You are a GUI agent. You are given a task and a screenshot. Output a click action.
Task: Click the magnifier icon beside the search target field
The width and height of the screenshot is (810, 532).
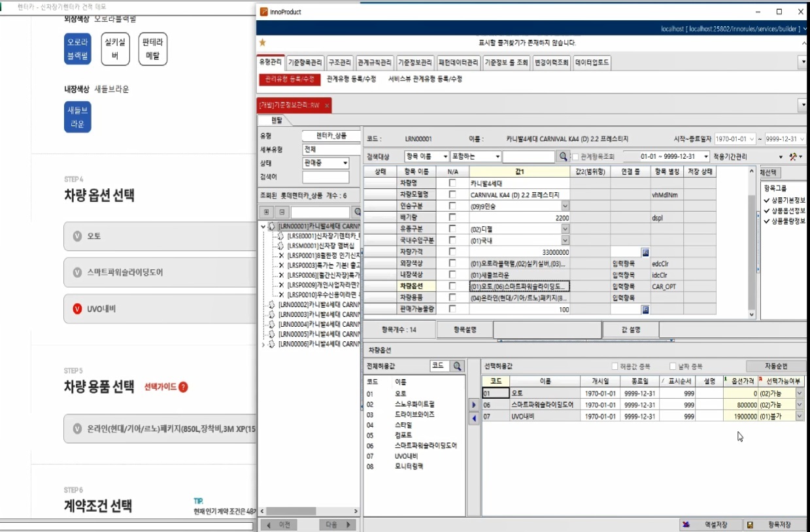click(x=563, y=157)
